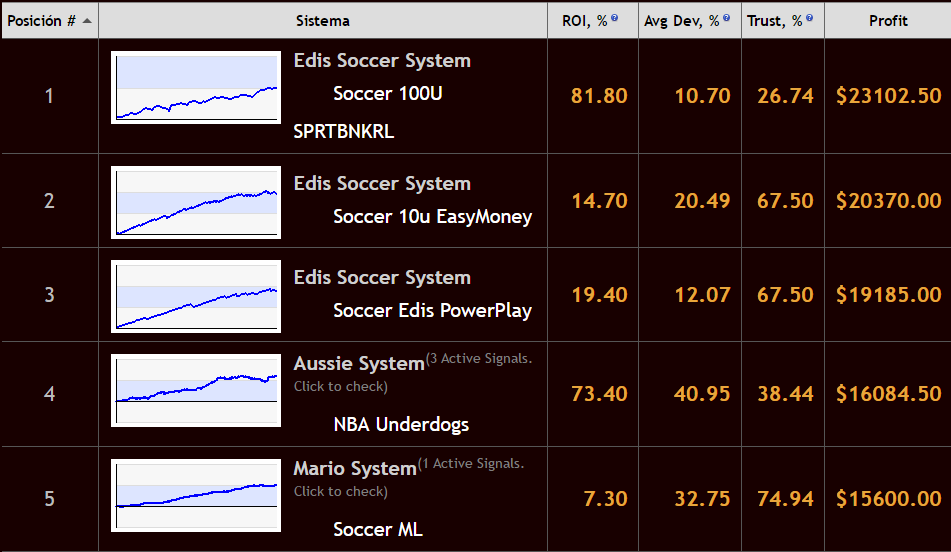Click Avg Dev value 12.07
Image resolution: width=951 pixels, height=552 pixels.
coord(702,295)
